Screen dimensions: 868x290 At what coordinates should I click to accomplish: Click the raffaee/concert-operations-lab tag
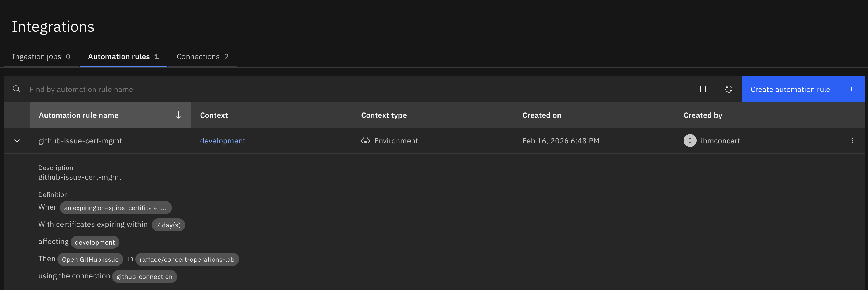(x=187, y=259)
